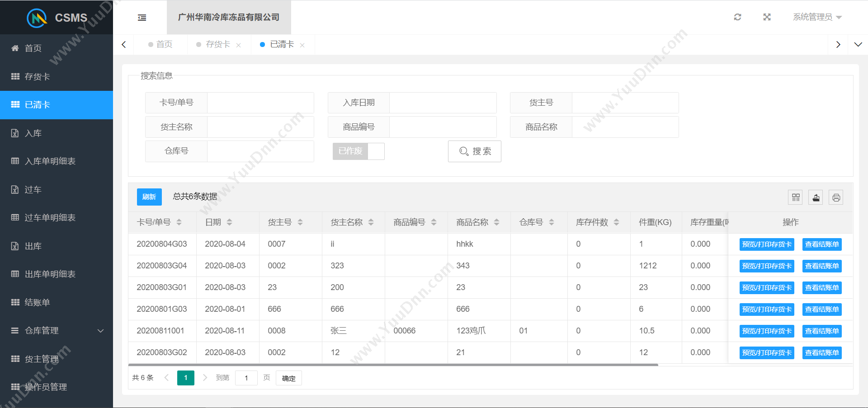Image resolution: width=868 pixels, height=408 pixels.
Task: Open the 系统管理员 user dropdown
Action: [x=817, y=17]
